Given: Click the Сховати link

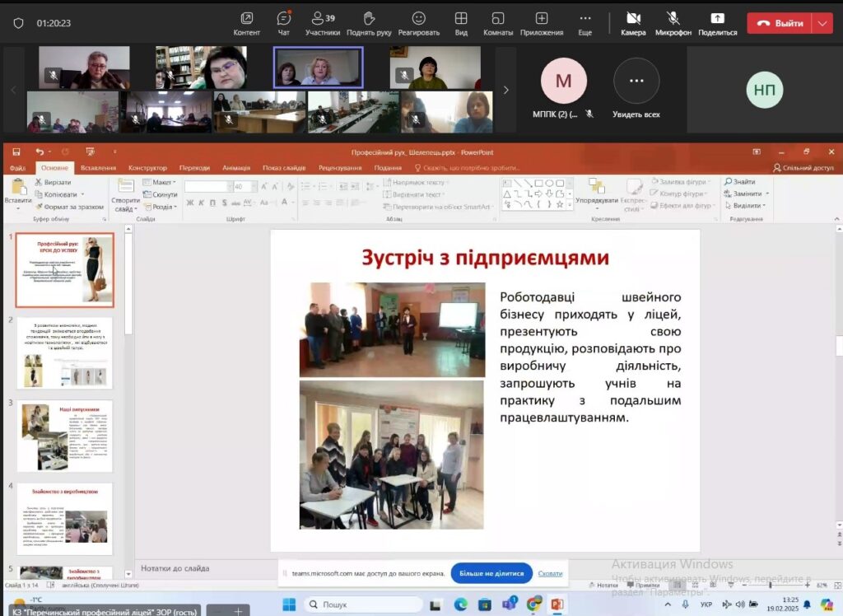Looking at the screenshot, I should pyautogui.click(x=550, y=573).
